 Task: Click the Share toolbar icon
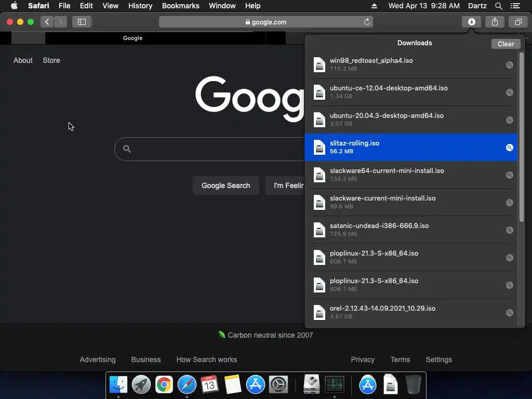(x=495, y=22)
